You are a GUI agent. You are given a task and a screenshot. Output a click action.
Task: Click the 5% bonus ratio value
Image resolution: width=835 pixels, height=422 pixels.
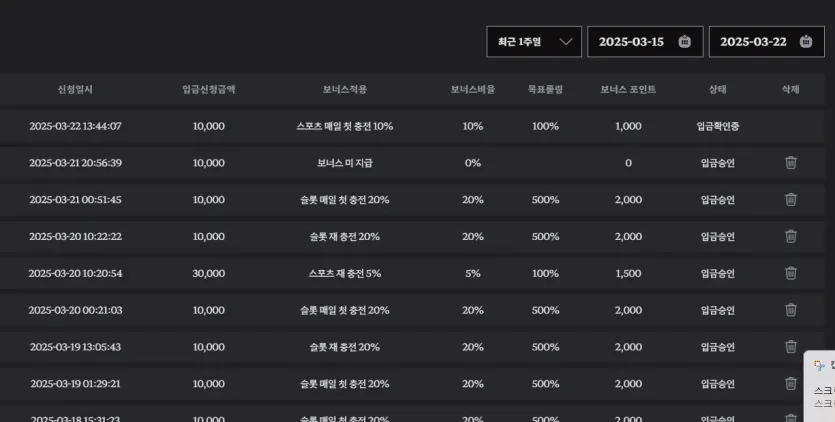(473, 273)
